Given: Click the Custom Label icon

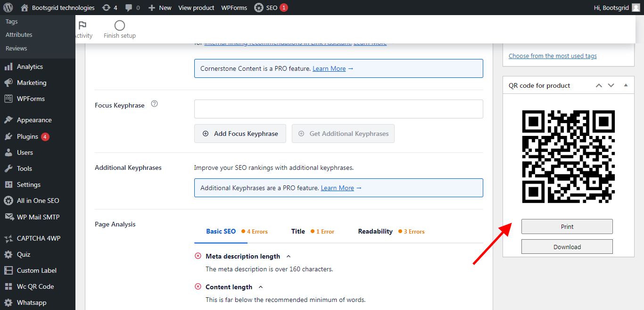Looking at the screenshot, I should pos(8,271).
